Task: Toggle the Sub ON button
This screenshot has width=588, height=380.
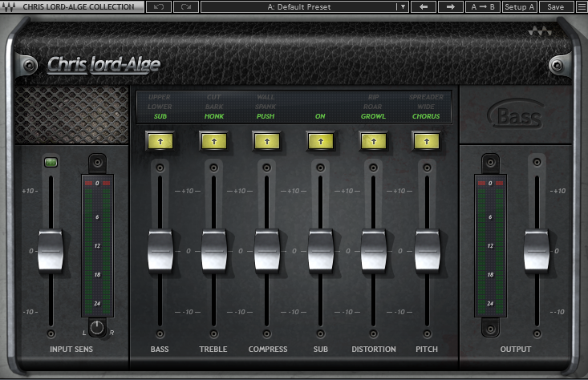Action: tap(320, 141)
